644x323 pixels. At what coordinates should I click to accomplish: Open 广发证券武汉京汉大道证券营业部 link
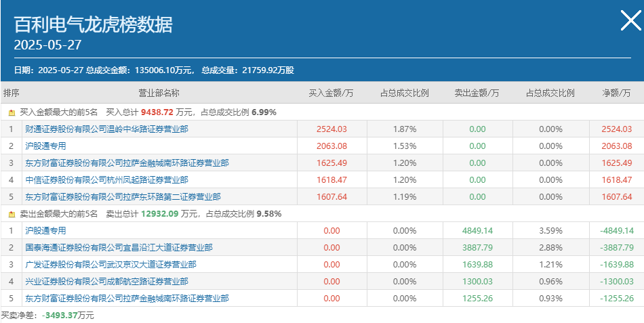[111, 265]
